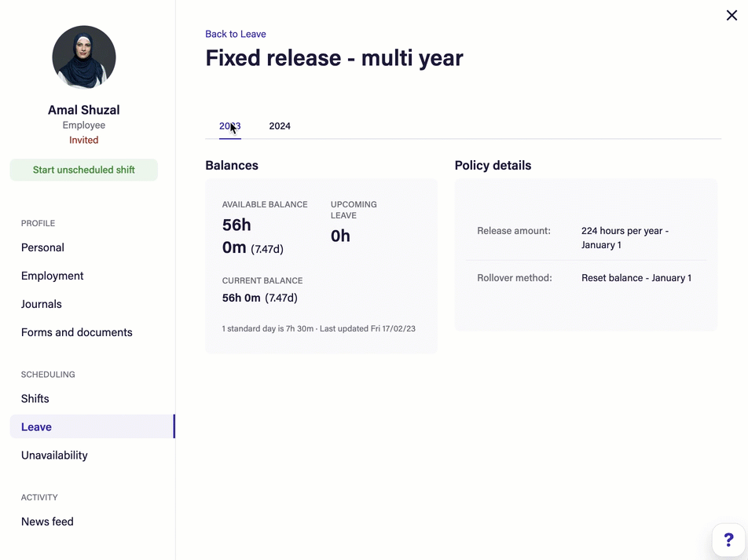Click the Release amount policy row
This screenshot has height=560, width=748.
coord(585,238)
